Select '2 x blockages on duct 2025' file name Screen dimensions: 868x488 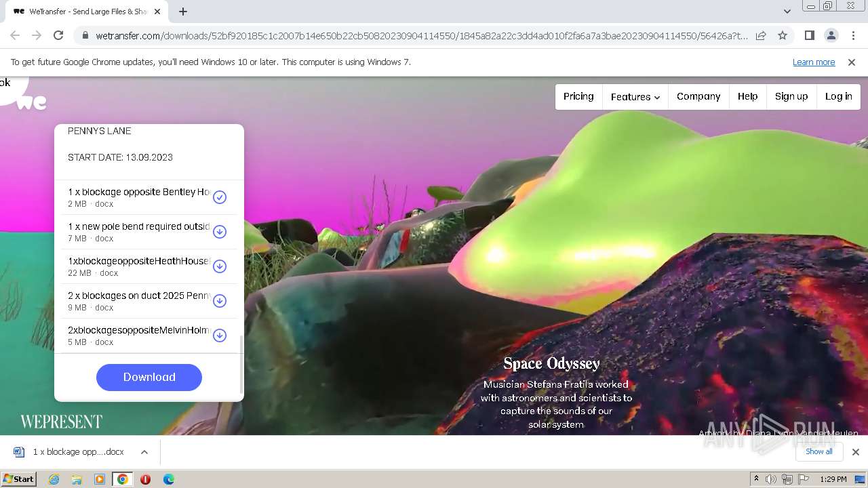(139, 296)
